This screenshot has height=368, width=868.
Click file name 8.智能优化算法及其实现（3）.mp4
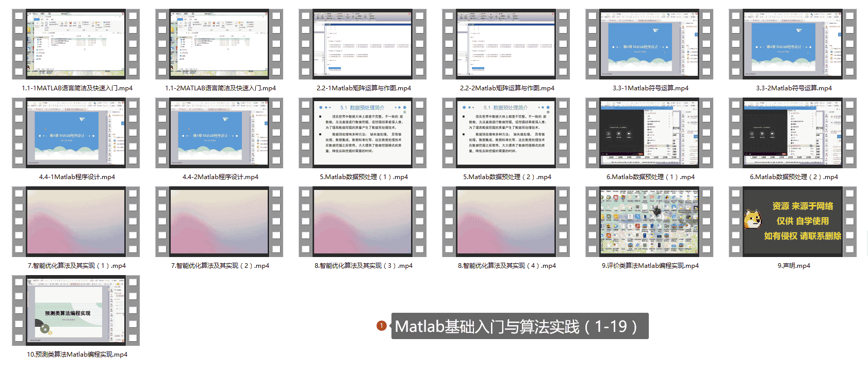tap(364, 266)
